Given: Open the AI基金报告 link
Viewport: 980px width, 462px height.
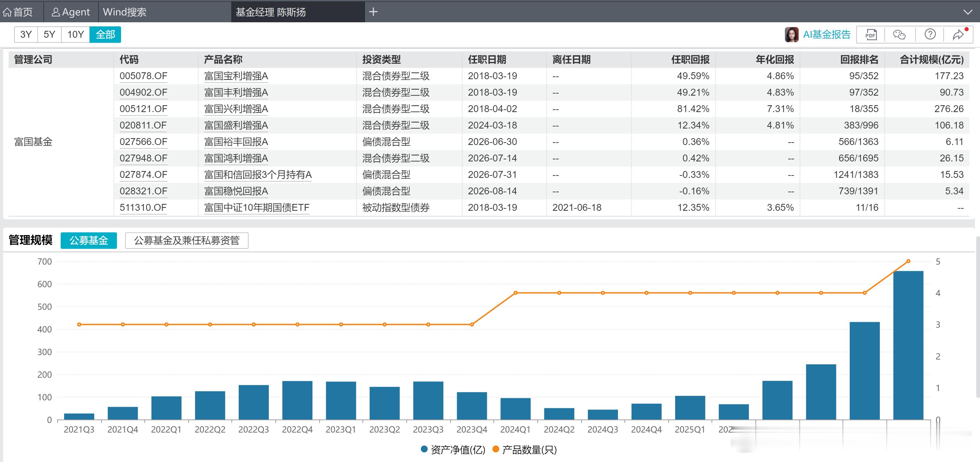Looking at the screenshot, I should click(826, 35).
